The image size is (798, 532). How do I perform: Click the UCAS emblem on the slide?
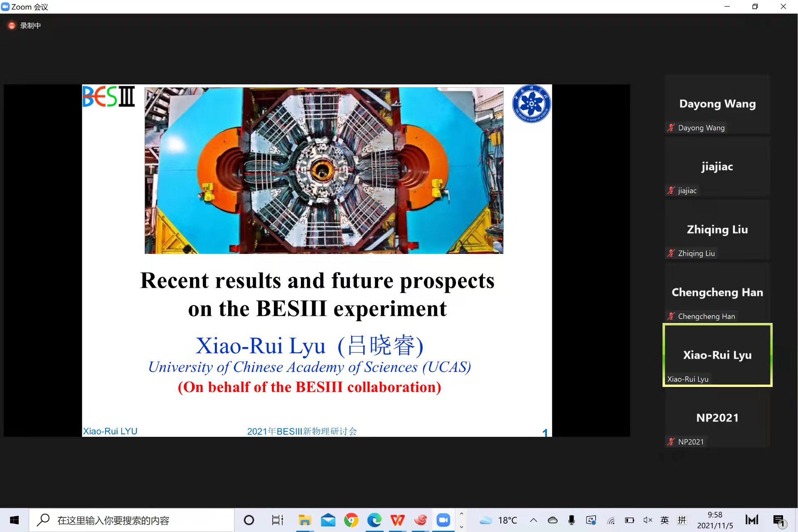(x=531, y=103)
